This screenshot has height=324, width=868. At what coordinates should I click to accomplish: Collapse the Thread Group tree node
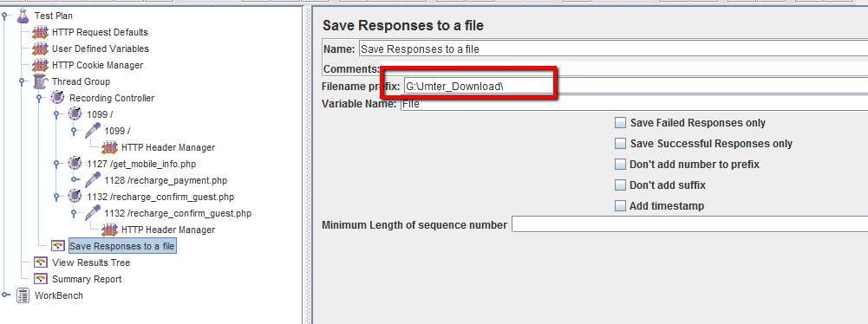pos(22,81)
